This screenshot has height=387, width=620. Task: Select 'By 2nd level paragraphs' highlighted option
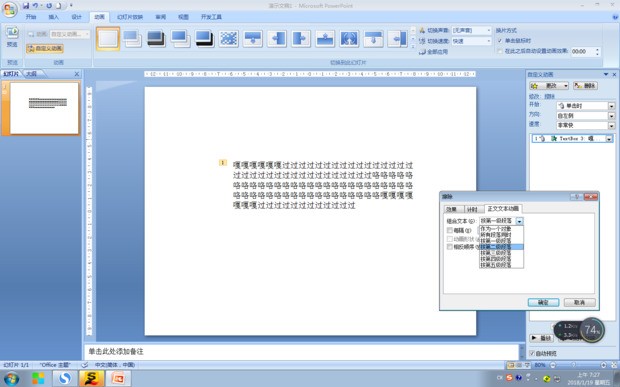pos(501,247)
